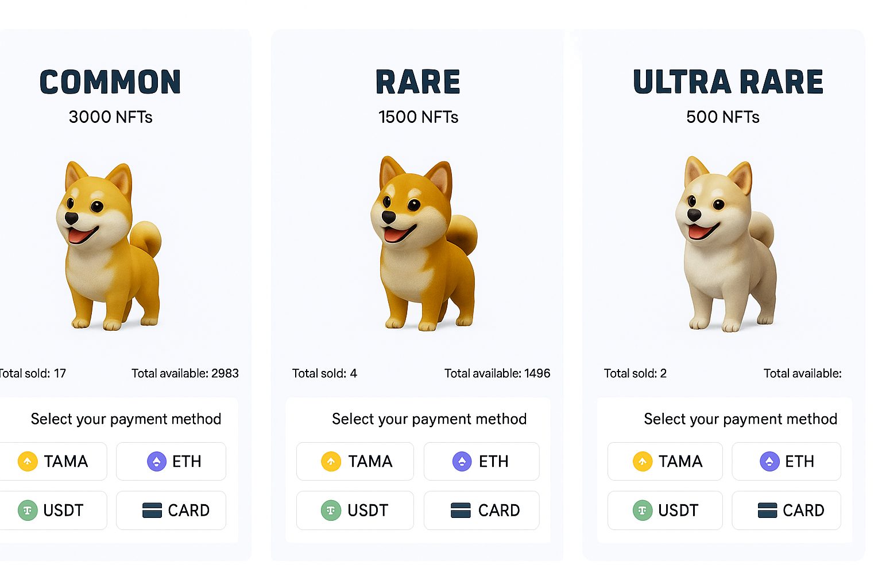
Task: Click the RARE tier heading
Action: pos(418,82)
